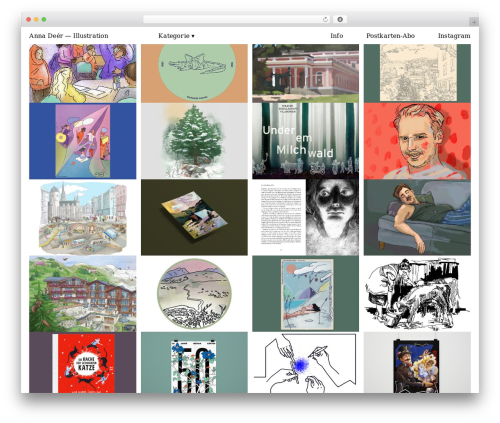The width and height of the screenshot is (500, 423).
Task: Open the alpine chalet hotel illustration
Action: 83,294
